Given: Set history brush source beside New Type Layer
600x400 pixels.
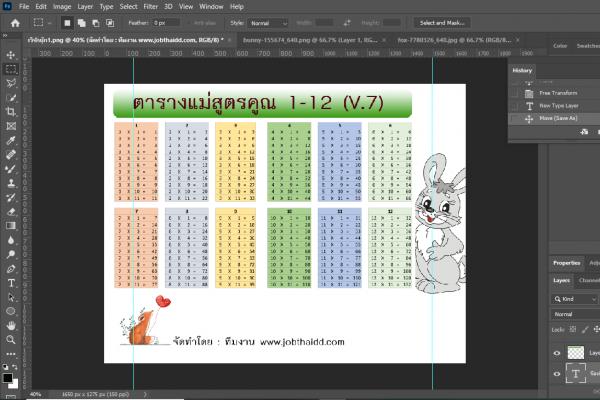Looking at the screenshot, I should (515, 106).
